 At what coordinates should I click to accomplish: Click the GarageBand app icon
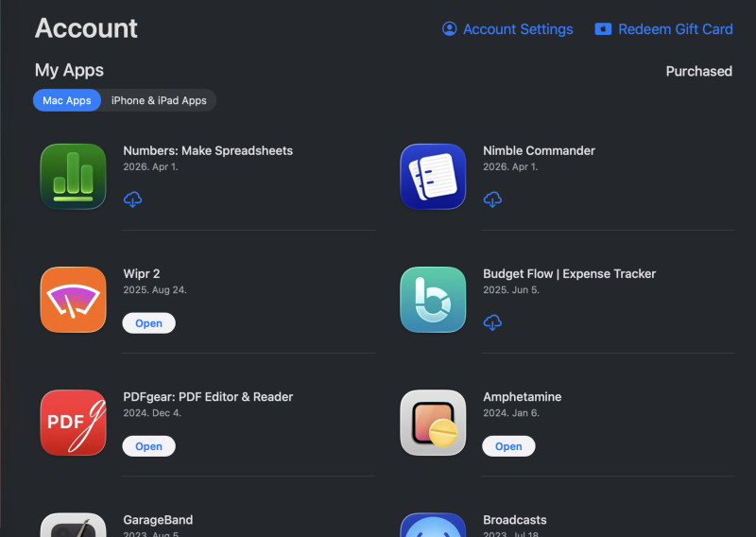pos(74,525)
